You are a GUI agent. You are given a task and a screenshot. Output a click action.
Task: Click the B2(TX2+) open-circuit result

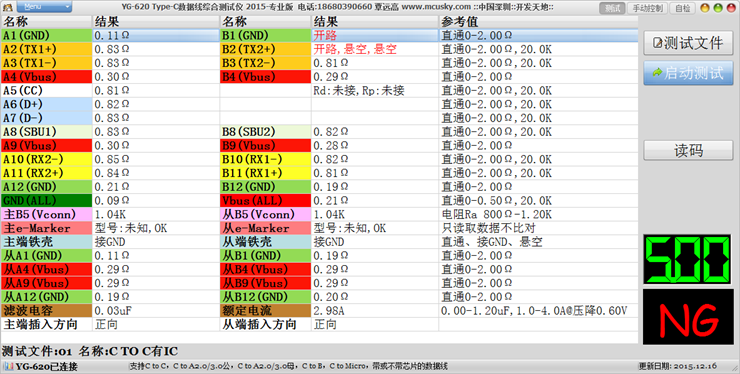tap(355, 49)
